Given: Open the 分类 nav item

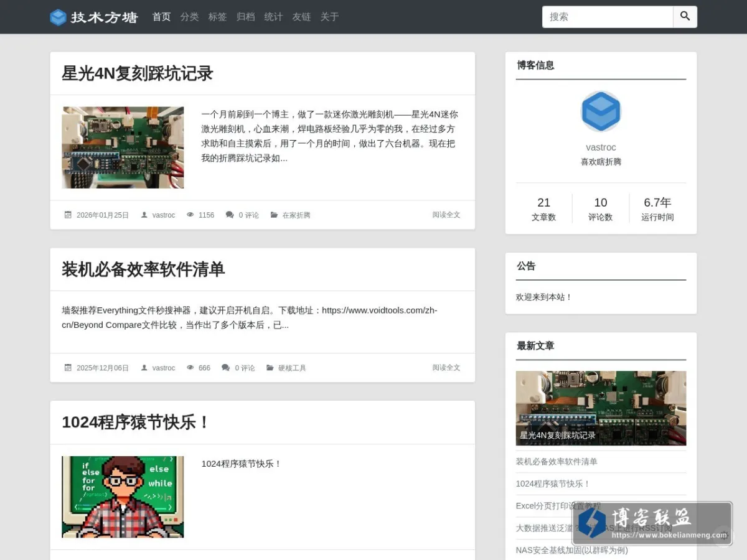Looking at the screenshot, I should (190, 17).
